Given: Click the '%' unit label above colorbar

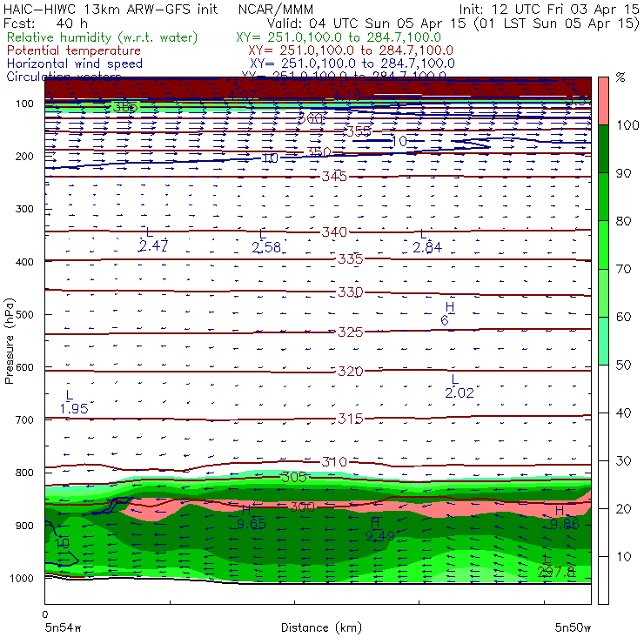Looking at the screenshot, I should pyautogui.click(x=621, y=77).
